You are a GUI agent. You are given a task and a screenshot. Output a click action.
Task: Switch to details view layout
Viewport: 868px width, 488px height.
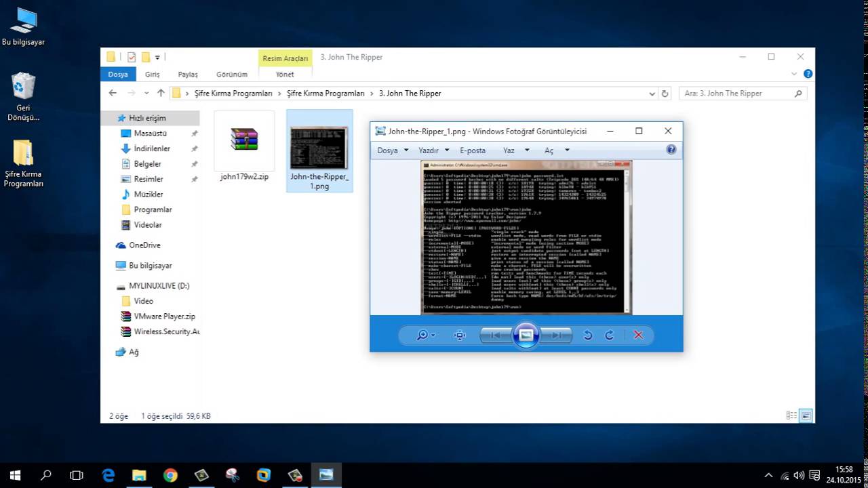[791, 415]
